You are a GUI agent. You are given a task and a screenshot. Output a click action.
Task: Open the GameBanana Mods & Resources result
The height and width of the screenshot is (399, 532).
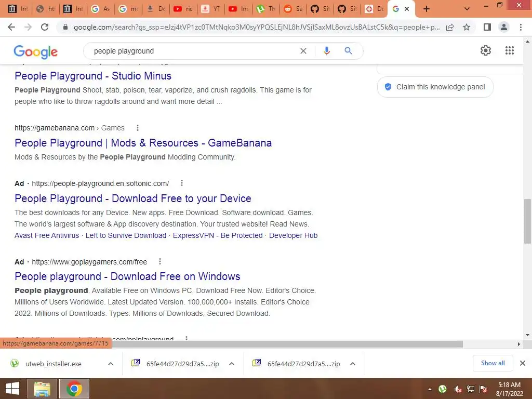click(143, 143)
